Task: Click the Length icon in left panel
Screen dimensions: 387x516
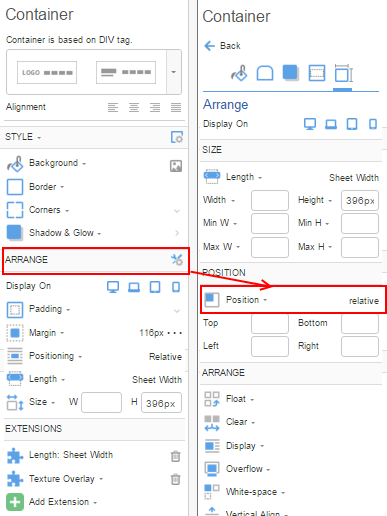Action: coord(15,379)
